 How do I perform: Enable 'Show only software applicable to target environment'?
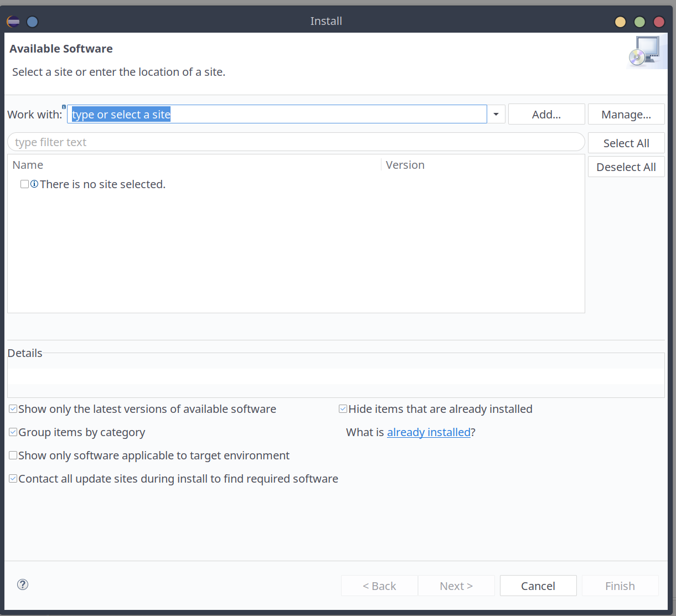(x=12, y=455)
